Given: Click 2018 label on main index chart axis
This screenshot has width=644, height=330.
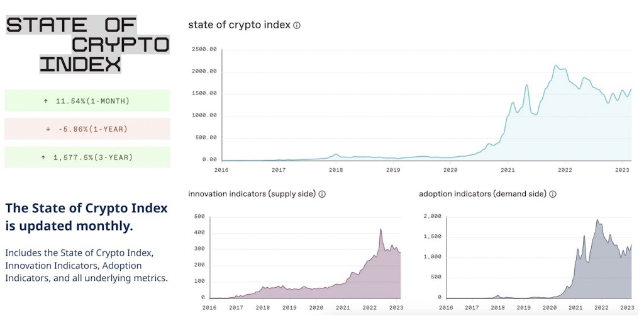Looking at the screenshot, I should (336, 170).
